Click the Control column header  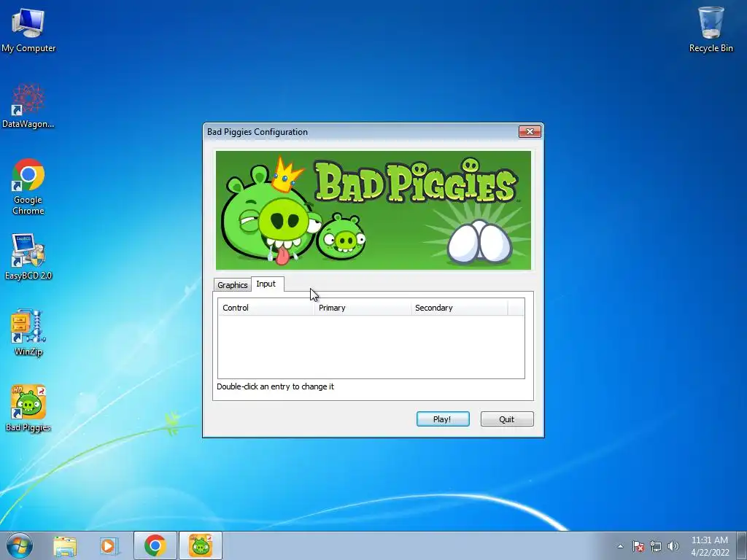click(x=266, y=308)
